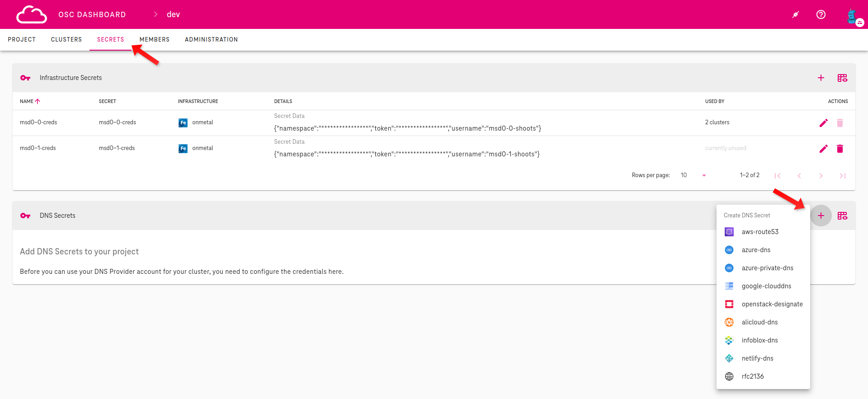Click the dev project breadcrumb
This screenshot has height=399, width=868.
click(173, 14)
